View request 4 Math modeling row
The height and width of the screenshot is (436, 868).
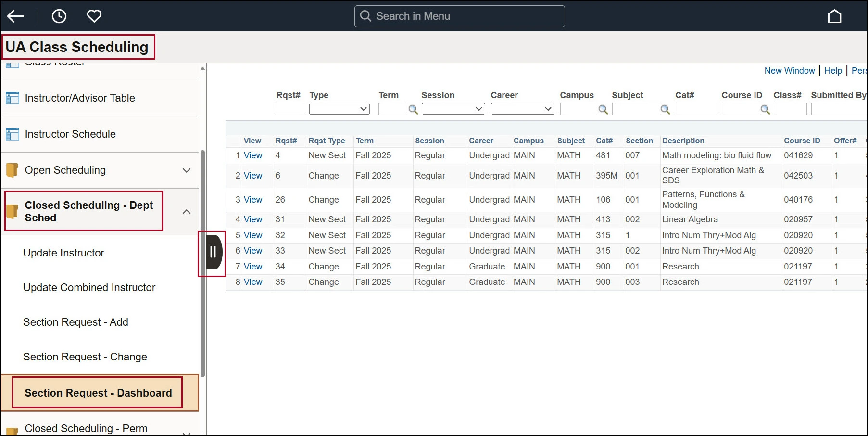click(253, 155)
